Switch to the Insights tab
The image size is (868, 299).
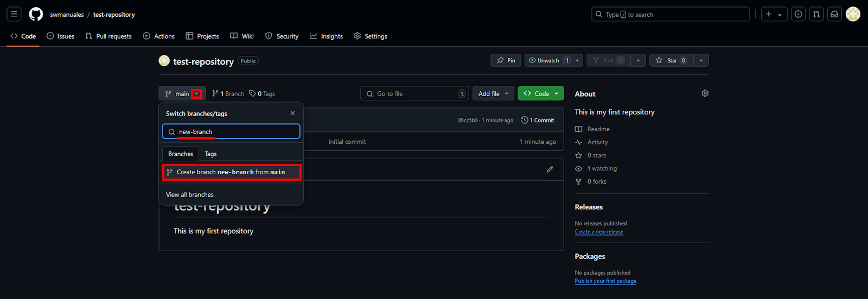tap(327, 36)
